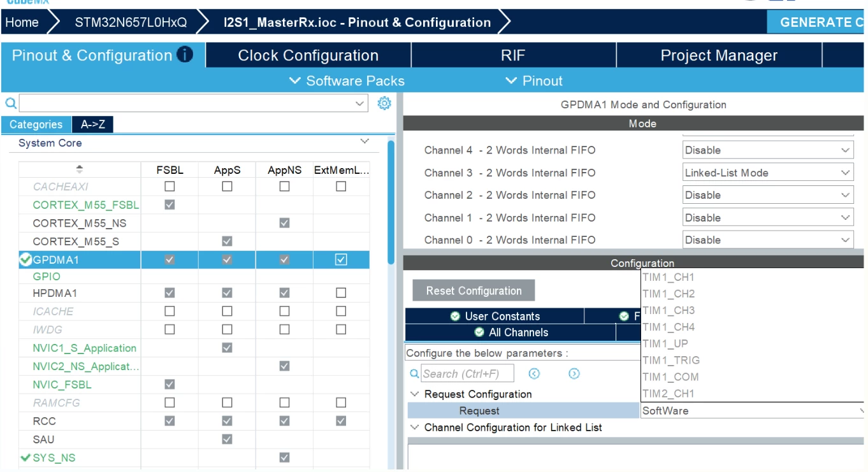
Task: Open Channel 1 mode dropdown
Action: [768, 218]
